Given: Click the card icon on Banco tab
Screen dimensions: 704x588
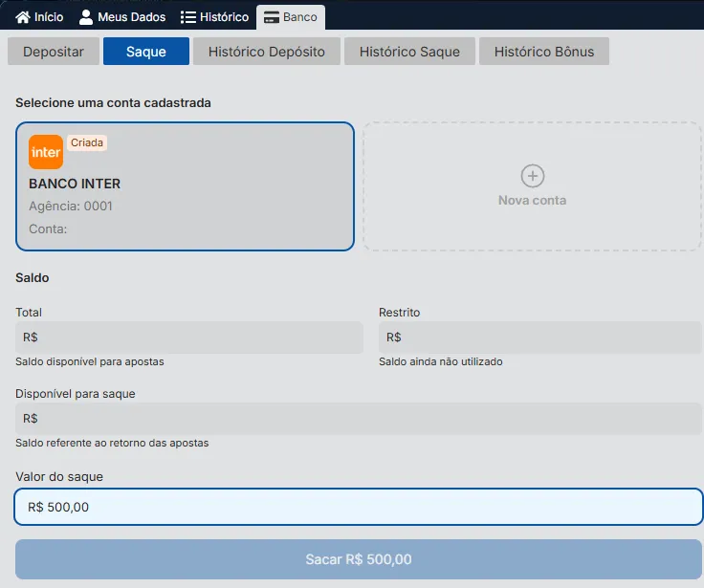Looking at the screenshot, I should (272, 17).
